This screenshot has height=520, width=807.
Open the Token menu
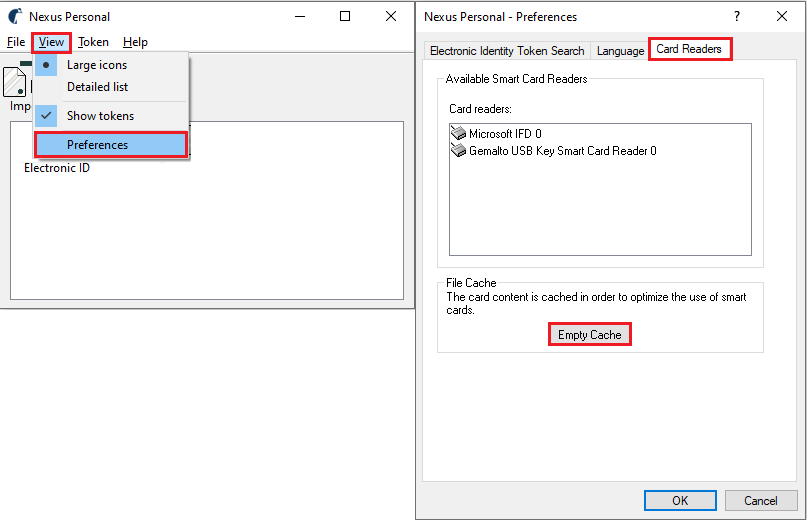pos(93,42)
